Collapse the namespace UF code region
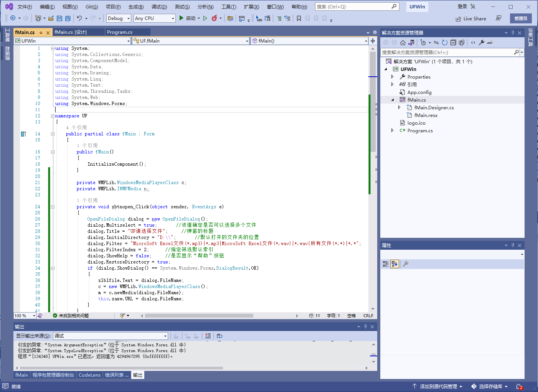This screenshot has height=392, width=538. (53, 116)
